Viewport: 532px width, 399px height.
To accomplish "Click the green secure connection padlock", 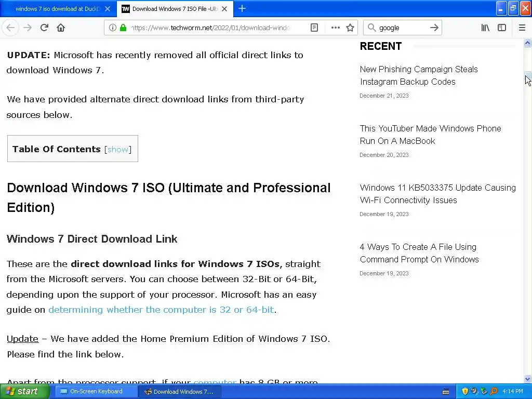I will click(123, 28).
